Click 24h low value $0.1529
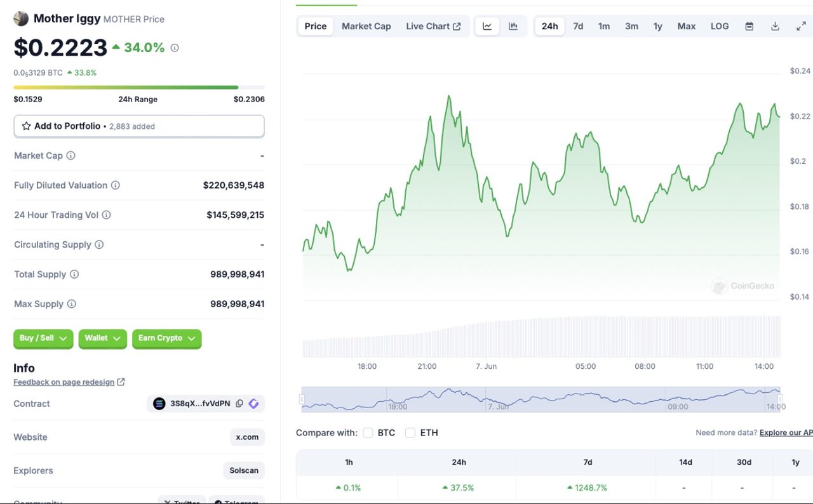This screenshot has width=813, height=504. [28, 99]
